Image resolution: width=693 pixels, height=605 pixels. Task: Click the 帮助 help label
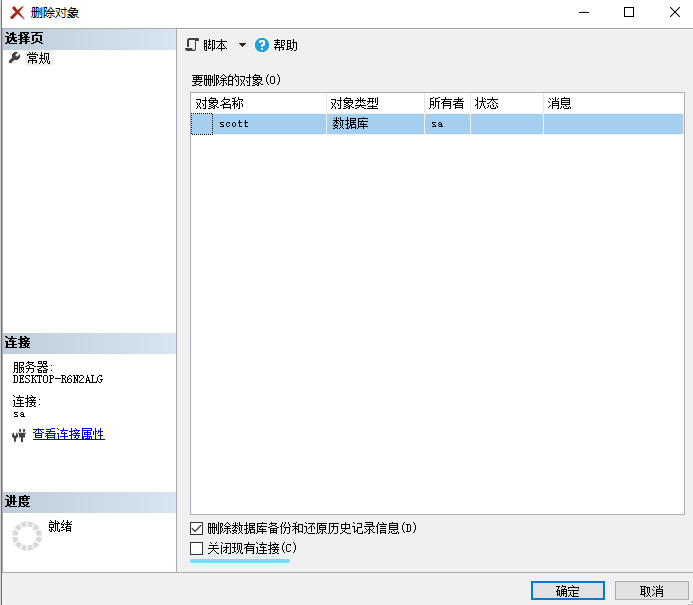coord(285,45)
